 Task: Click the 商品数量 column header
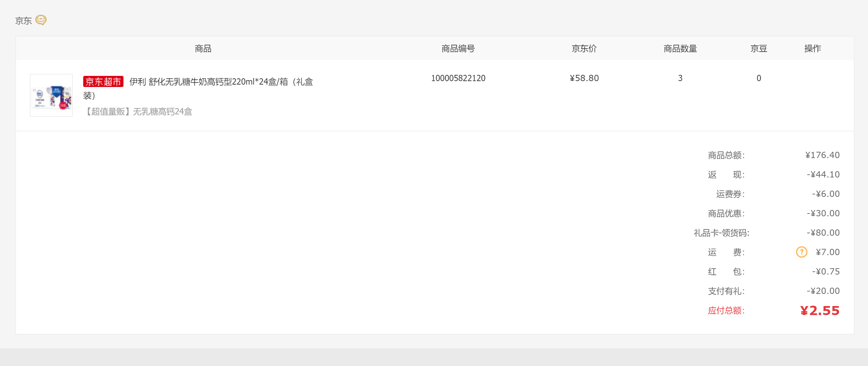tap(680, 49)
